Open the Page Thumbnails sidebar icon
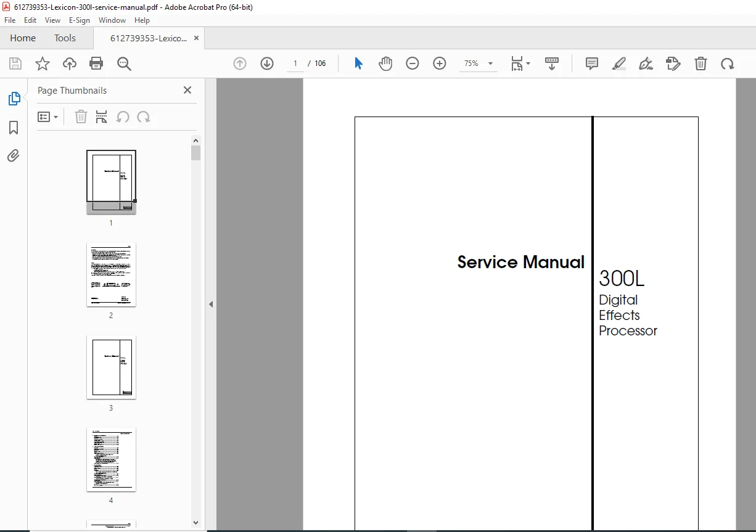Screen dimensions: 756x532 14,99
